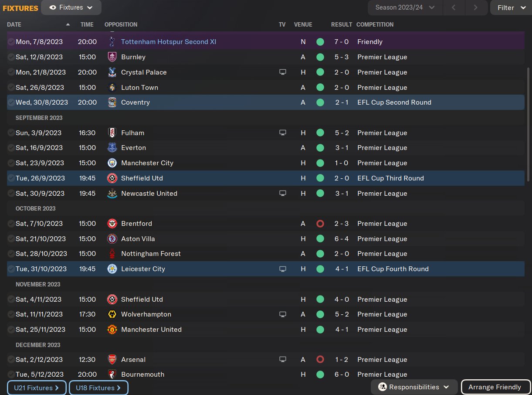The width and height of the screenshot is (532, 395).
Task: Click the red loss indicator for Brentford
Action: (320, 224)
